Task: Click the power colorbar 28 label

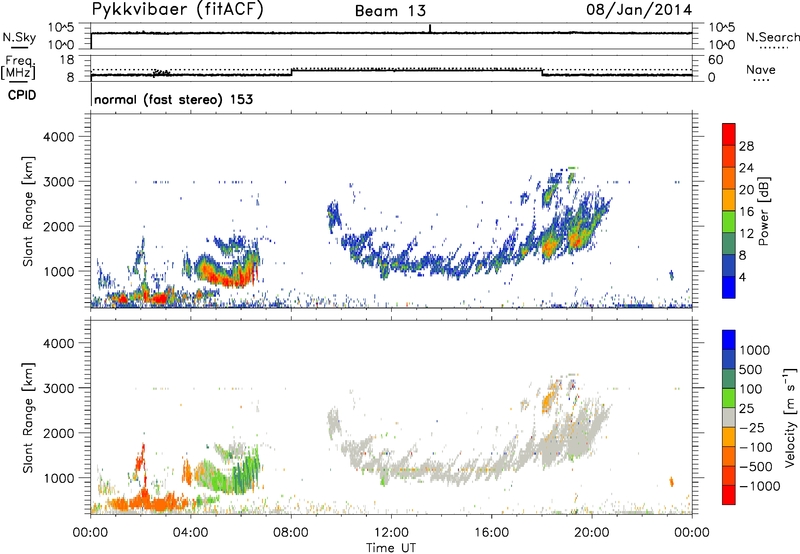Action: click(746, 146)
